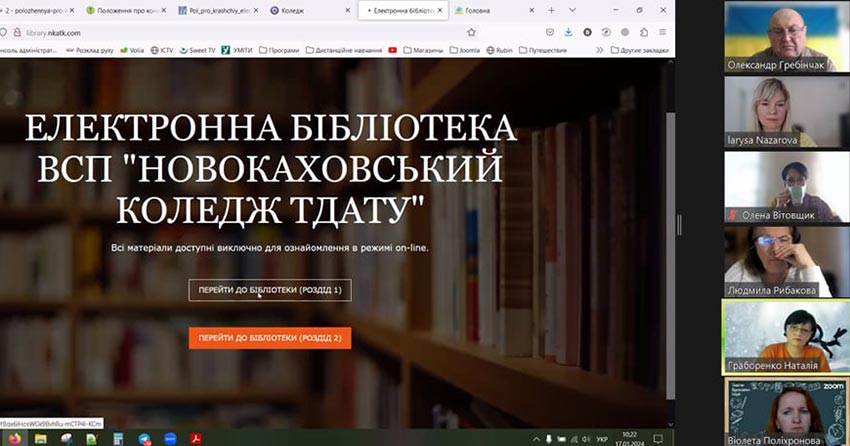
Task: Switch the УКР keyboard language indicator
Action: tap(602, 438)
